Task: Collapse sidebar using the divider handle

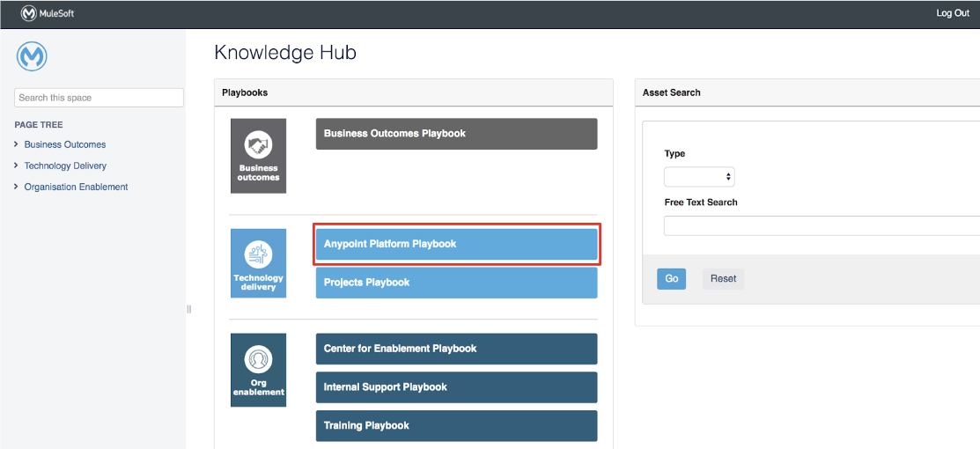Action: [188, 309]
